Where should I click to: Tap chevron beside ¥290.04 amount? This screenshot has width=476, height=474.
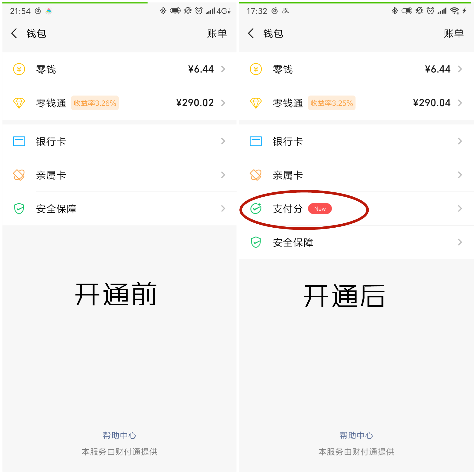click(460, 103)
